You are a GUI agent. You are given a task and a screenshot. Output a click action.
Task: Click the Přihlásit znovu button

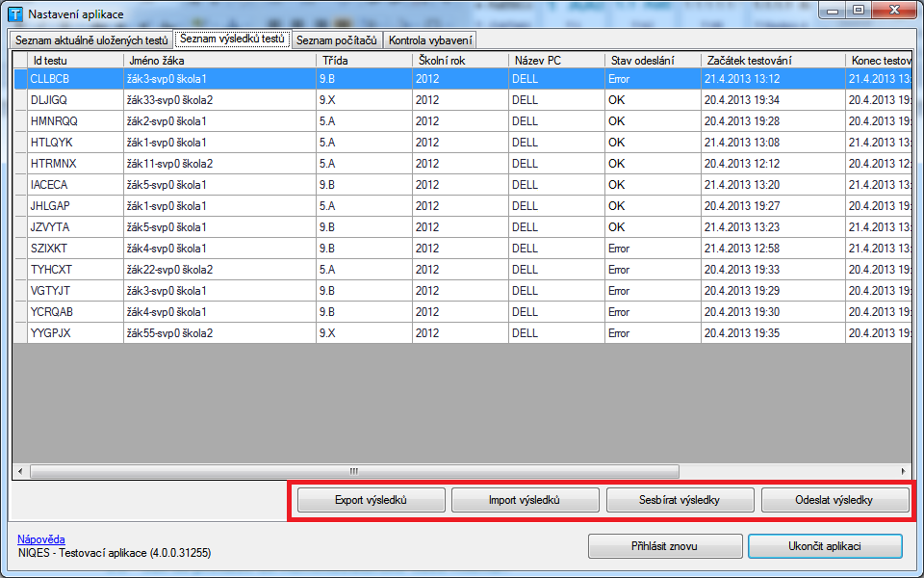point(665,546)
